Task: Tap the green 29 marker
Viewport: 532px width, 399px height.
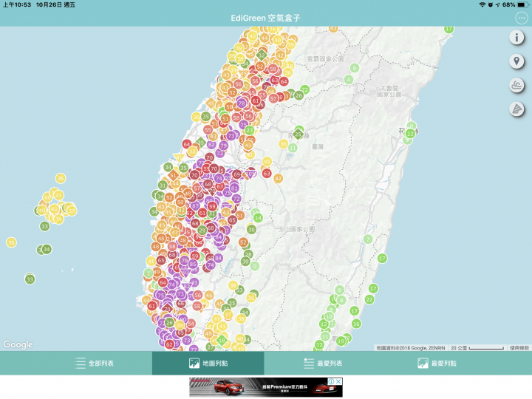Action: (202, 231)
